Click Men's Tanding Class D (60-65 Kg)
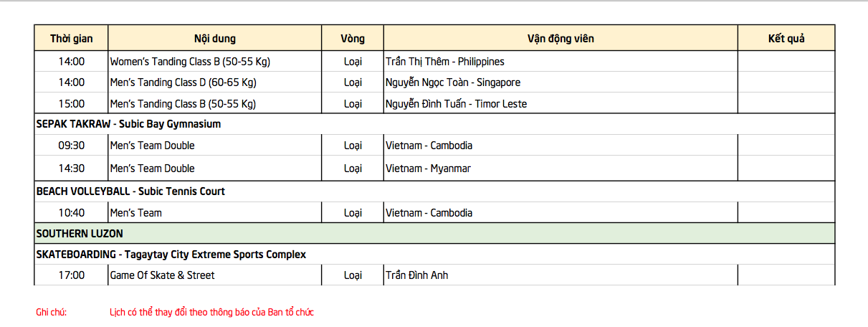Image resolution: width=868 pixels, height=327 pixels. (x=214, y=82)
